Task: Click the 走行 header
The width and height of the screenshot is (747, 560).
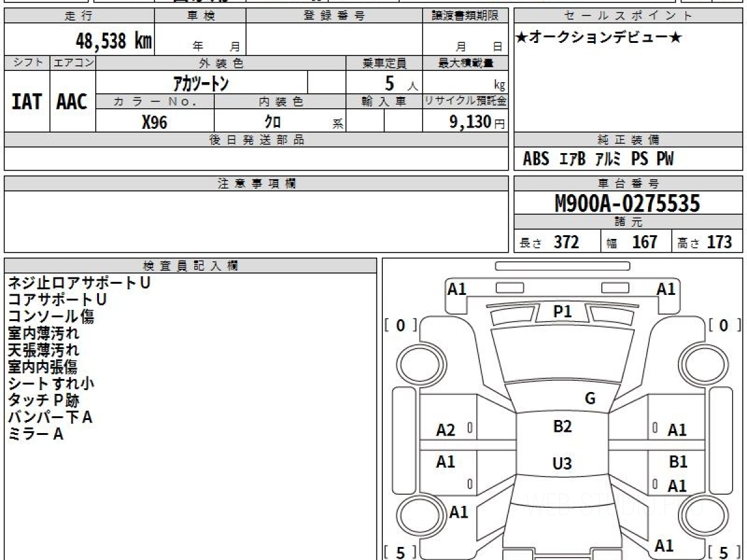Action: [x=78, y=16]
